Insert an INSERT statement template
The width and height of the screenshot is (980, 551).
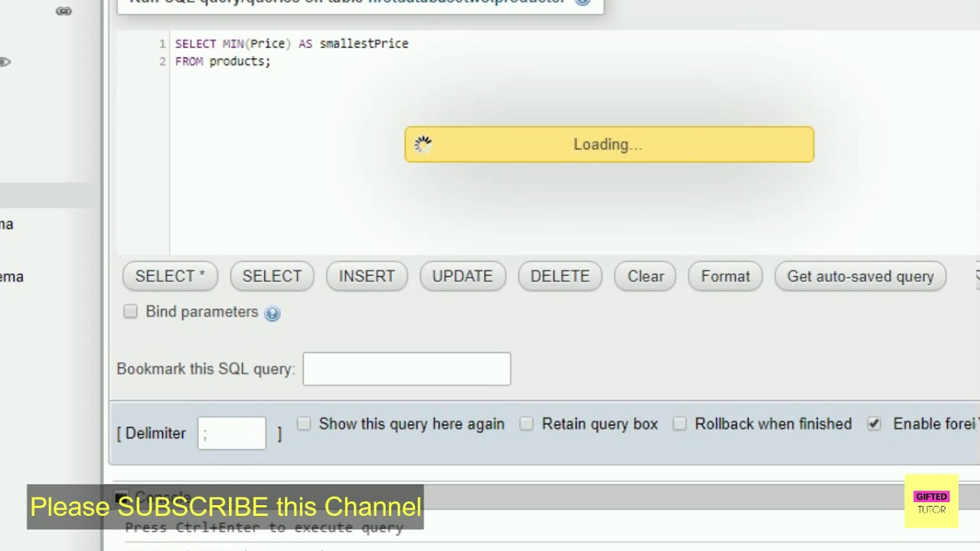[x=367, y=276]
